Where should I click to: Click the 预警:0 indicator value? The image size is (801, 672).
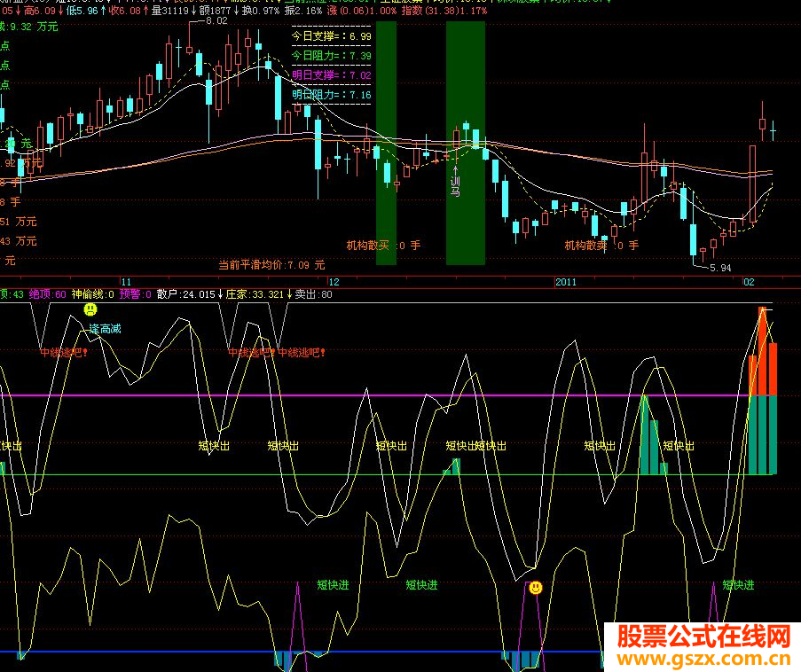tap(136, 294)
